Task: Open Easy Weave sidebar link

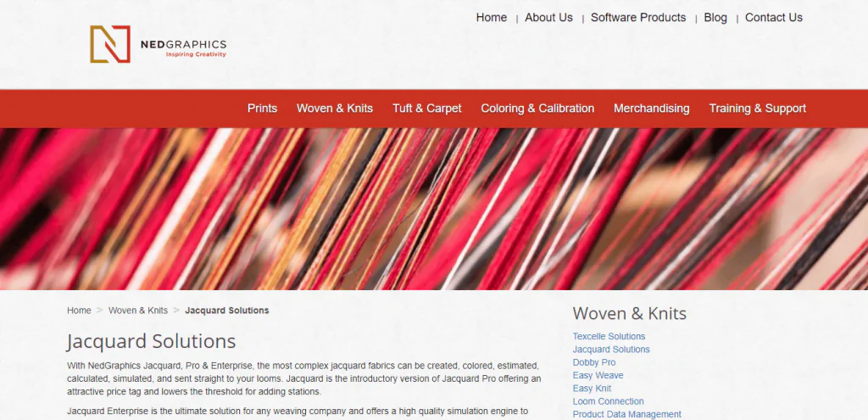Action: coord(598,376)
